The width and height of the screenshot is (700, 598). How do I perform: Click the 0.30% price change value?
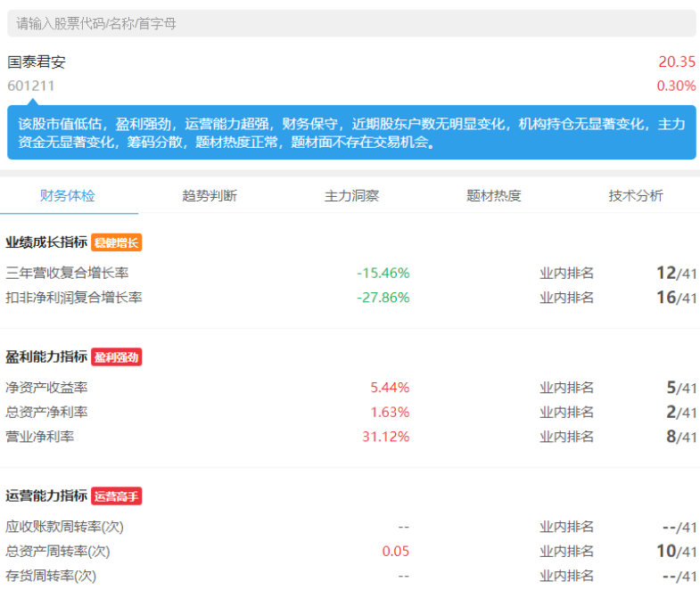click(x=676, y=86)
